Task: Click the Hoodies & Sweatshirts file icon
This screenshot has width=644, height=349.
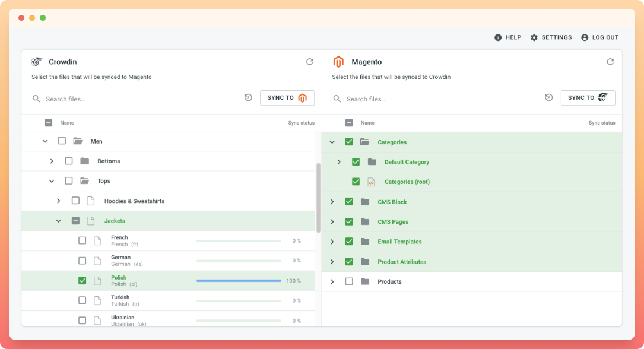Action: pyautogui.click(x=91, y=201)
